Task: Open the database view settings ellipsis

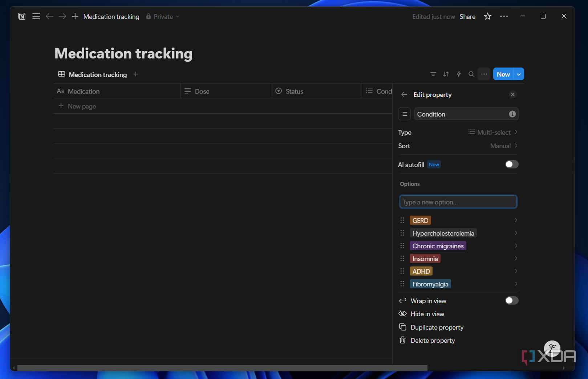Action: coord(484,74)
